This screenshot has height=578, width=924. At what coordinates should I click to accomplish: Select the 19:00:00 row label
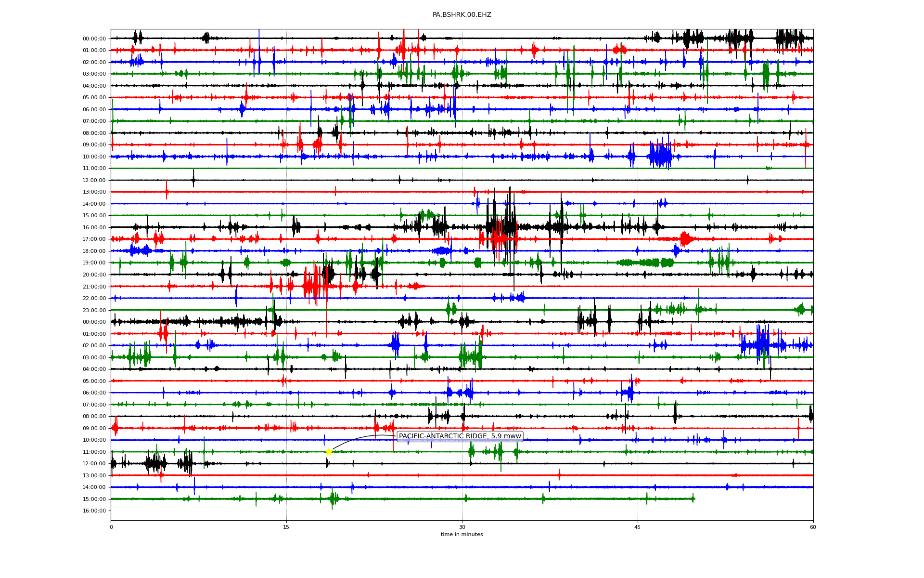94,263
